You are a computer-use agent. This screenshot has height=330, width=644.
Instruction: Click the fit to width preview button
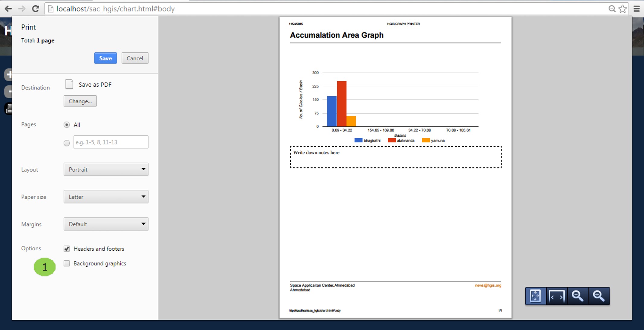(x=556, y=296)
